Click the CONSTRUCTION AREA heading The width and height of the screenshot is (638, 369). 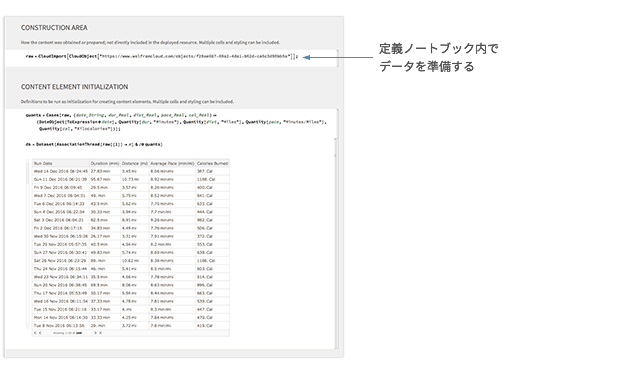[x=54, y=28]
